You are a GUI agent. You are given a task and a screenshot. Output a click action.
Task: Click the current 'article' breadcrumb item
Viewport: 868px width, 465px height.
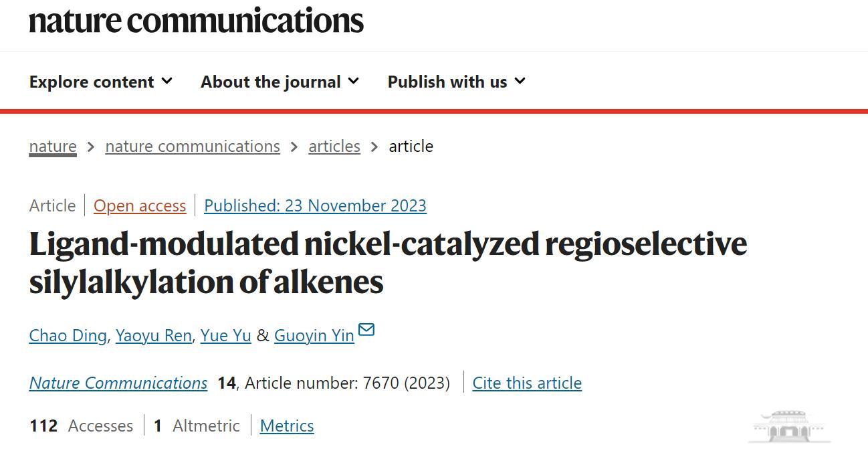coord(411,147)
